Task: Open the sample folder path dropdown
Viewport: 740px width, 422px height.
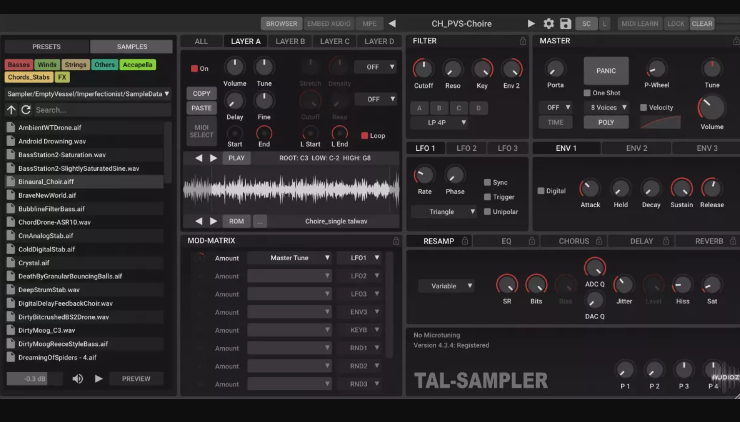Action: pos(88,94)
